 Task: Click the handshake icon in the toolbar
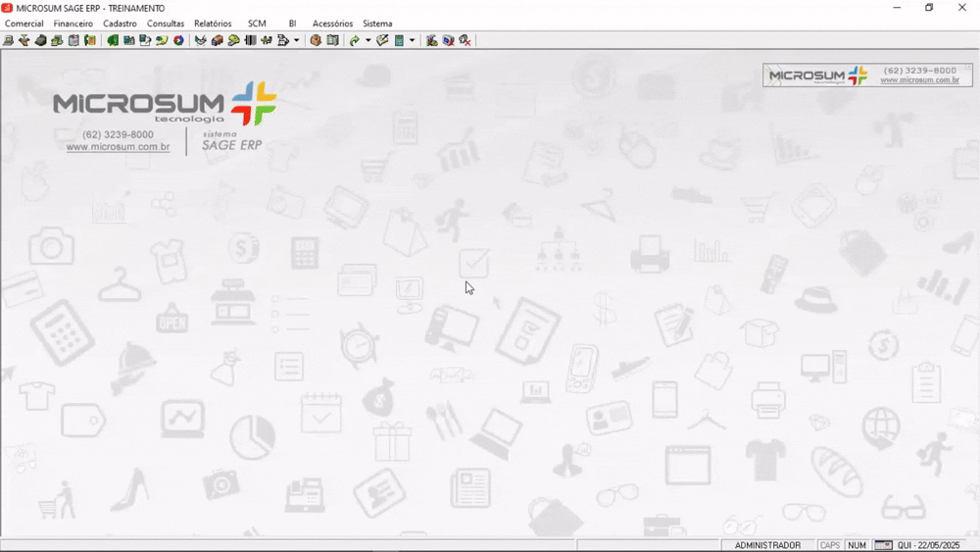point(200,41)
